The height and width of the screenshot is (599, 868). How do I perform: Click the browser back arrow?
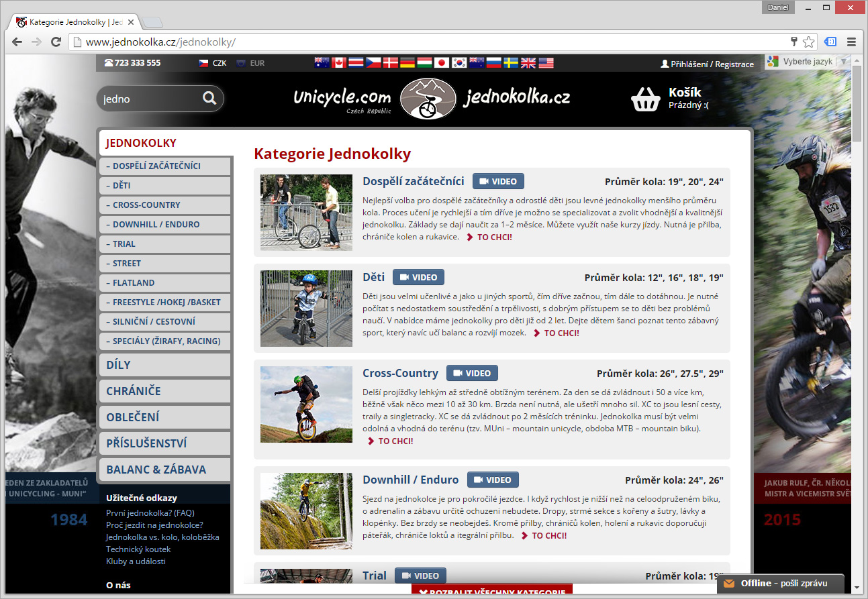pos(17,42)
